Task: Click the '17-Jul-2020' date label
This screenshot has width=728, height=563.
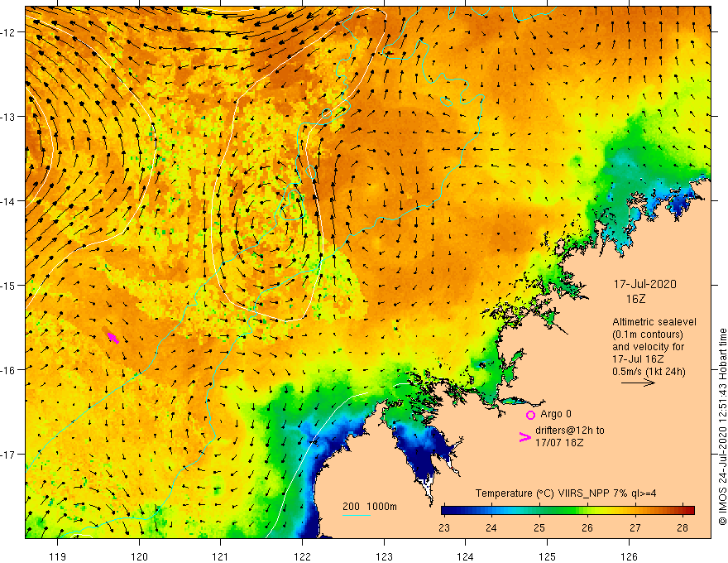Action: point(645,284)
